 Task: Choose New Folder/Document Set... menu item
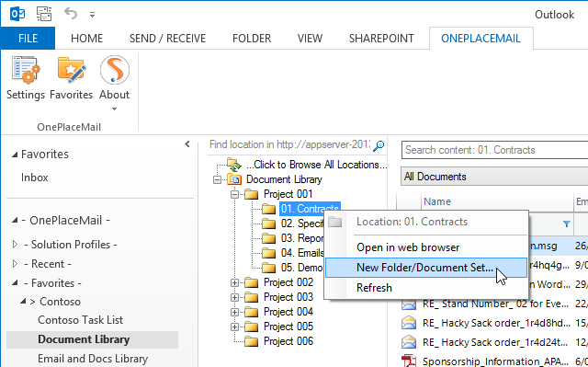pos(426,268)
